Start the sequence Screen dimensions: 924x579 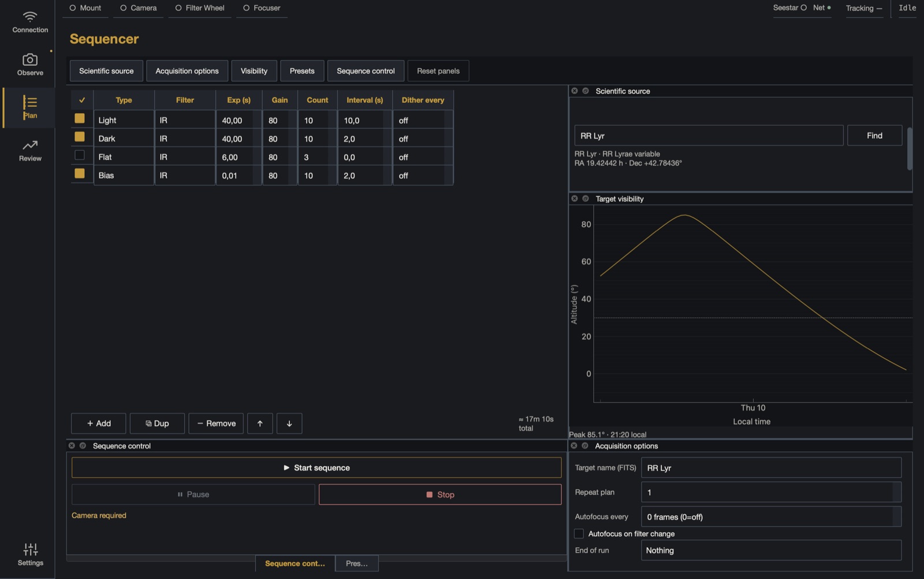(x=316, y=467)
